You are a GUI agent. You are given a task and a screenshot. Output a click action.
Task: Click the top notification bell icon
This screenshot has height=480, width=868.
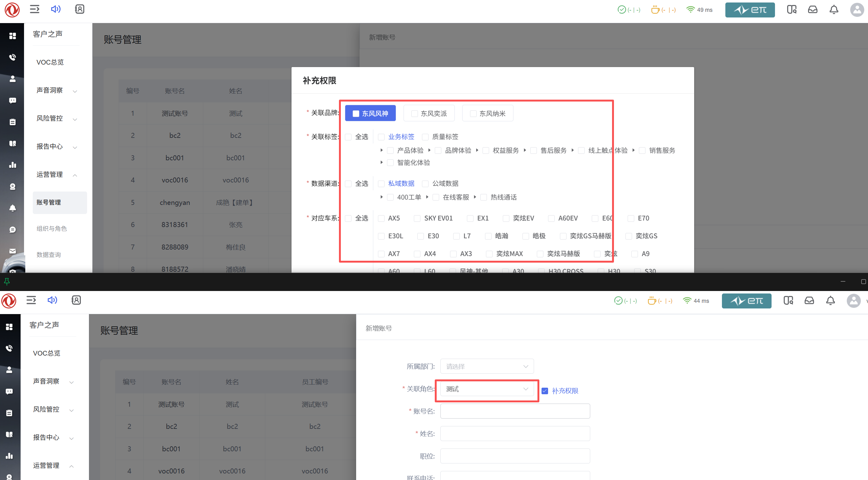point(834,9)
